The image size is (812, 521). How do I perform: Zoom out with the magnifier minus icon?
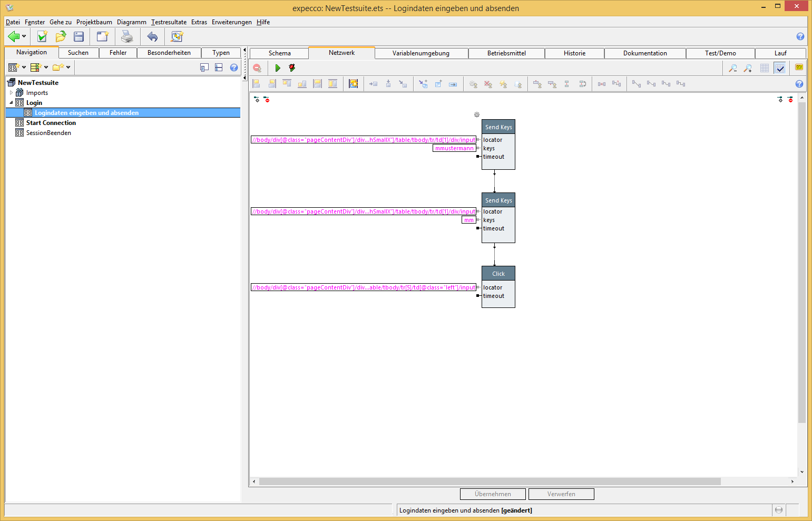732,68
